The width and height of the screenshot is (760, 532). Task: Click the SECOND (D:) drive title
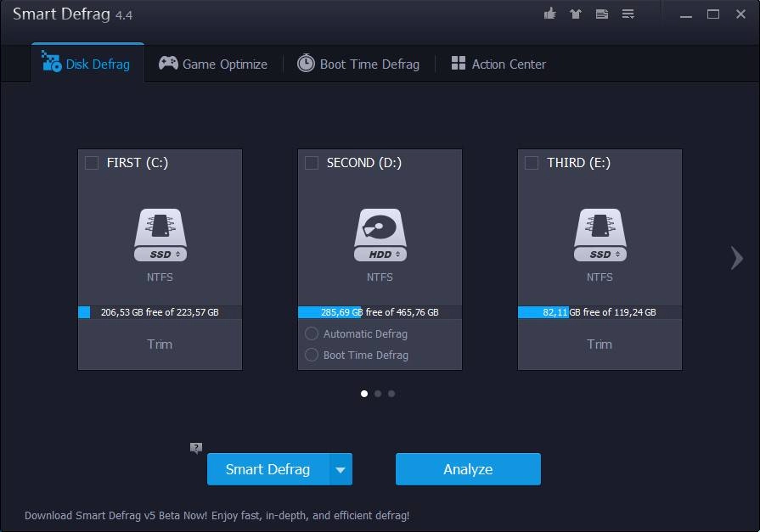[364, 163]
